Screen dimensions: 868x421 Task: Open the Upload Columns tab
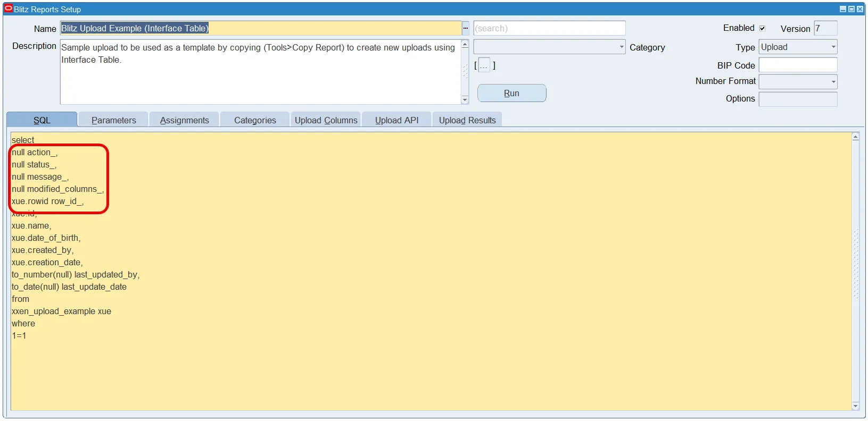coord(326,120)
